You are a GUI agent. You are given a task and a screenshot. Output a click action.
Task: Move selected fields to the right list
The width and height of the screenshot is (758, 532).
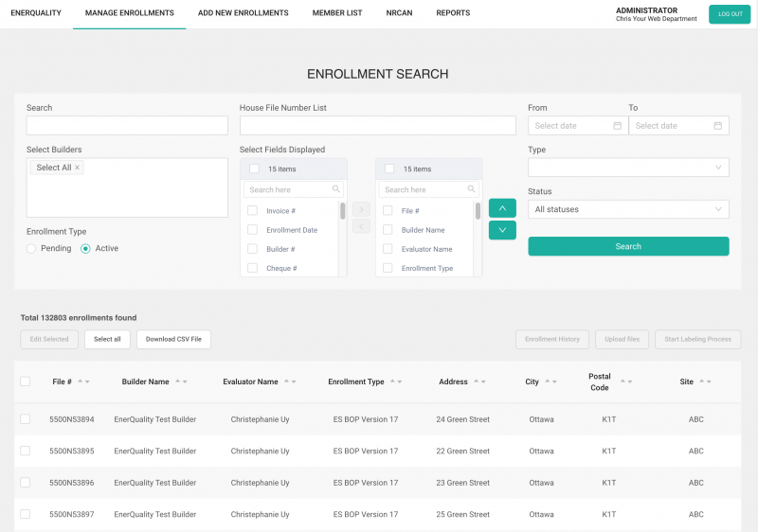(x=361, y=209)
